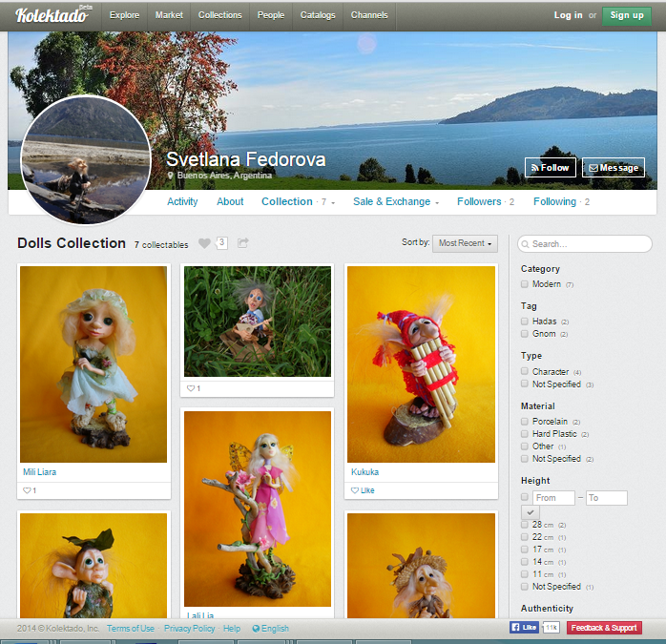Image resolution: width=666 pixels, height=644 pixels.
Task: Click the collection likes count badge
Action: tap(221, 242)
